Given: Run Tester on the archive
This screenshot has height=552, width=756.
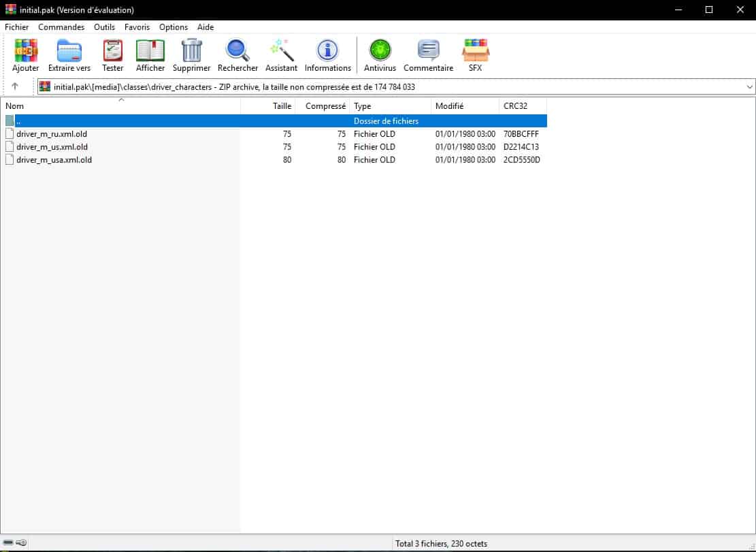Looking at the screenshot, I should point(112,54).
